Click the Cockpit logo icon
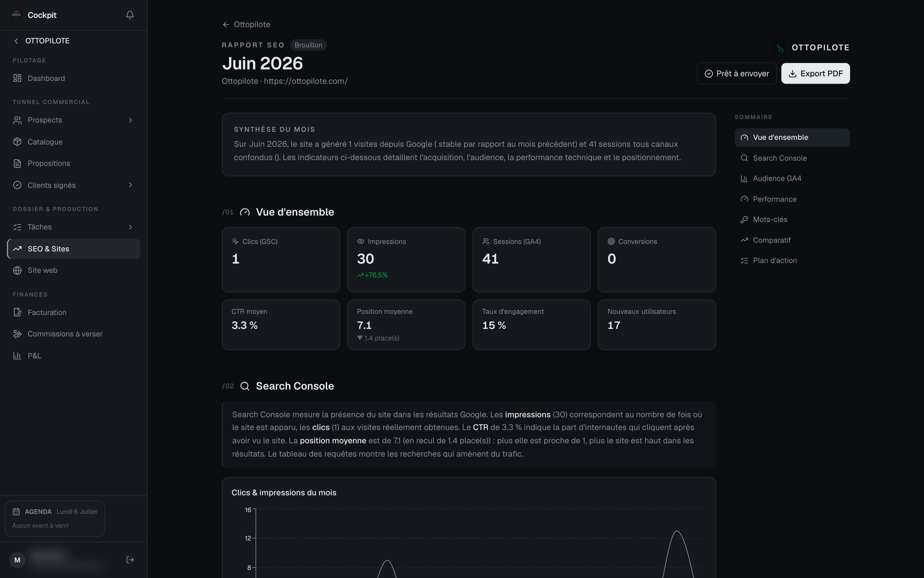 16,15
